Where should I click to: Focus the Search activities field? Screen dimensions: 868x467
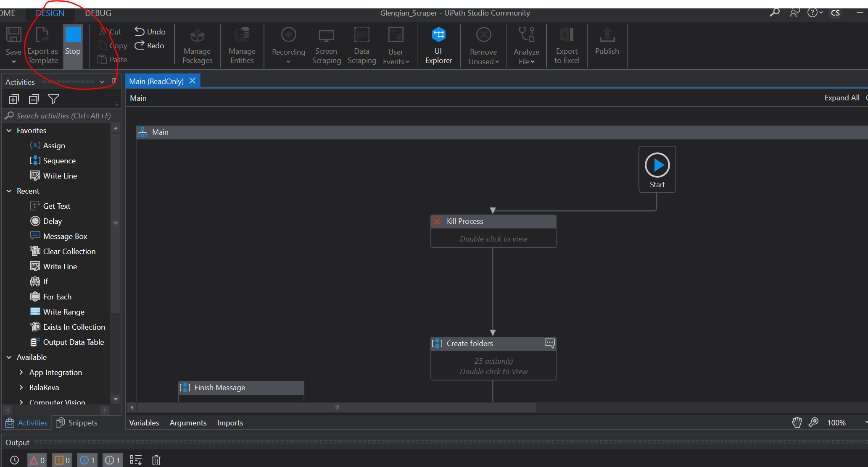[x=63, y=115]
